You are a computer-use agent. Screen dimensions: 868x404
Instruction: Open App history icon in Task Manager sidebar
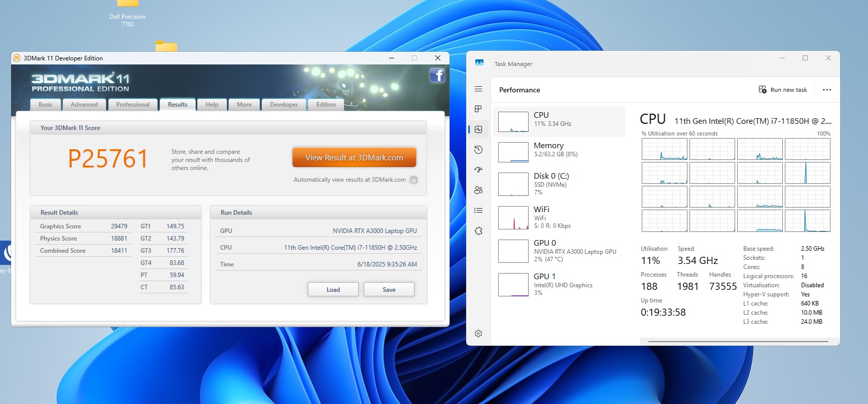[x=478, y=150]
